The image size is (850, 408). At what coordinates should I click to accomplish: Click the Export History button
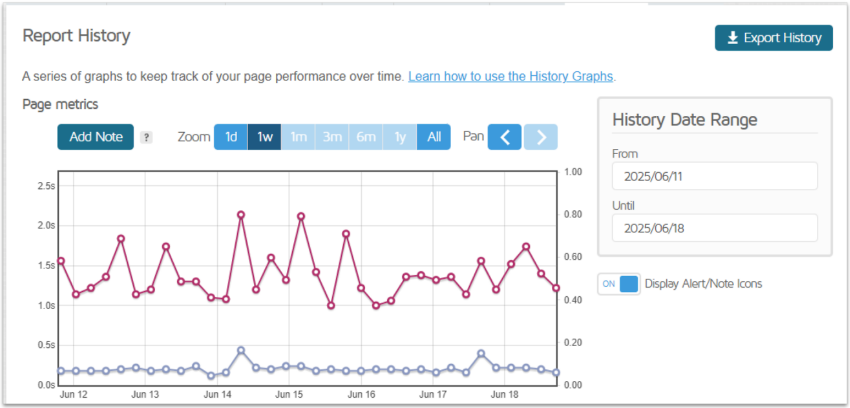coord(774,38)
